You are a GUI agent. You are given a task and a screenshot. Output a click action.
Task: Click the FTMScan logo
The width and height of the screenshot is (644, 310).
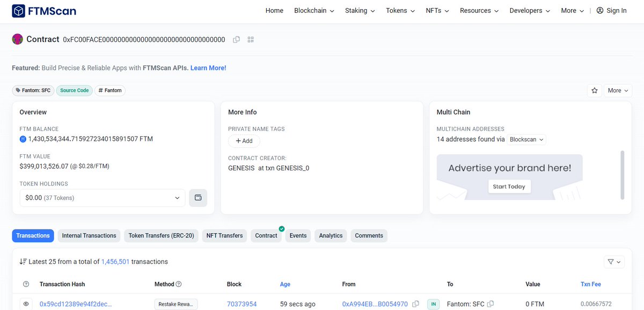point(44,11)
